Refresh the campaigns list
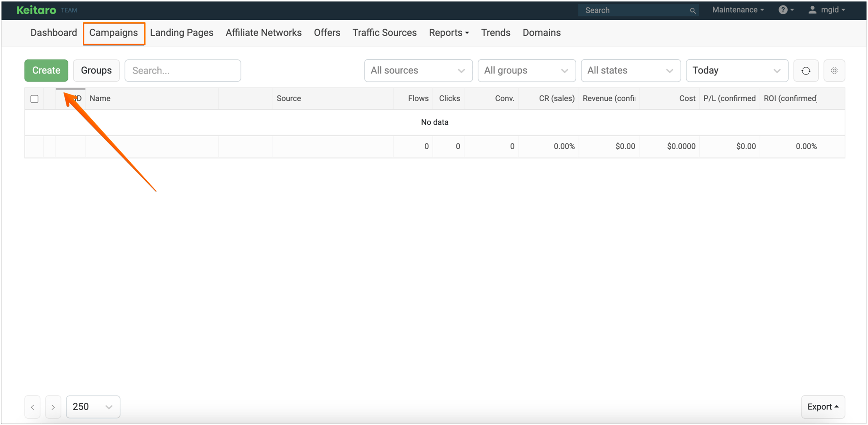The image size is (868, 425). (x=806, y=70)
